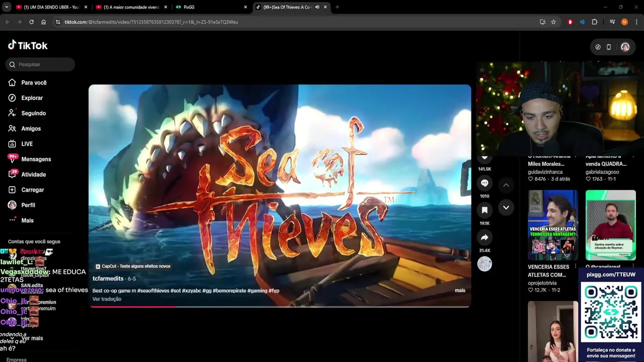The width and height of the screenshot is (644, 362).
Task: Open the gabrielazagooo creator link
Action: pos(602,172)
